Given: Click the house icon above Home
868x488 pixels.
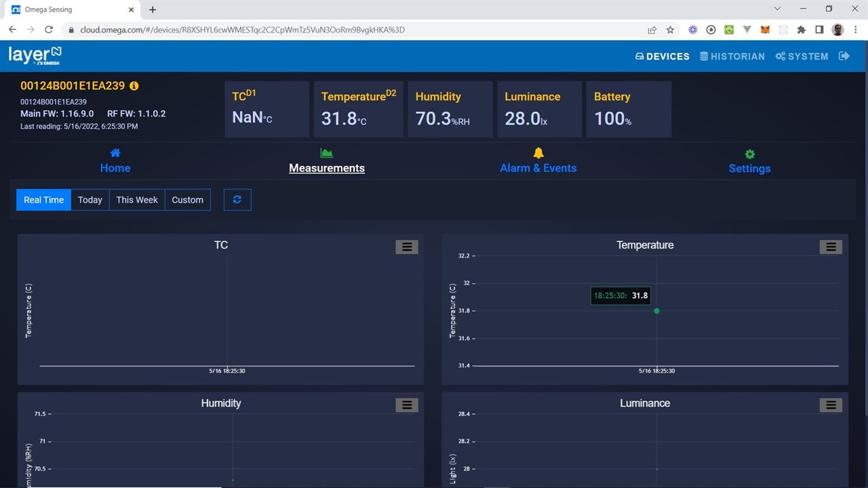Looking at the screenshot, I should 115,153.
